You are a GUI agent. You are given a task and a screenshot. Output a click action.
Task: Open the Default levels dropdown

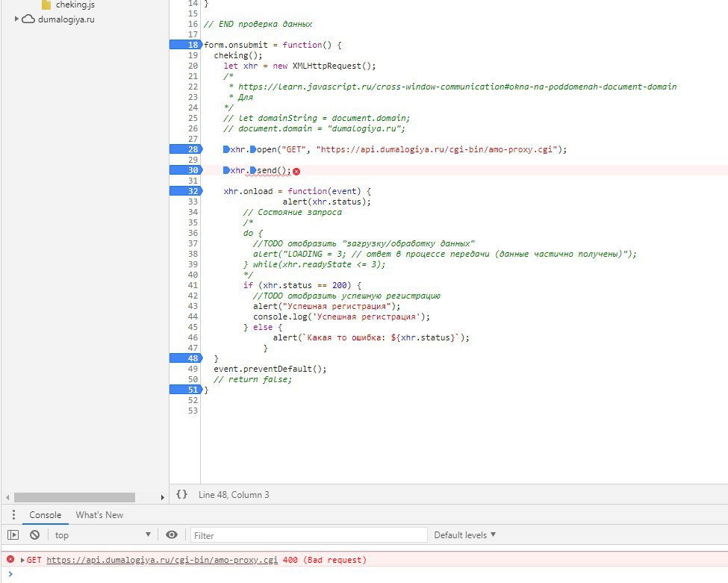click(464, 535)
